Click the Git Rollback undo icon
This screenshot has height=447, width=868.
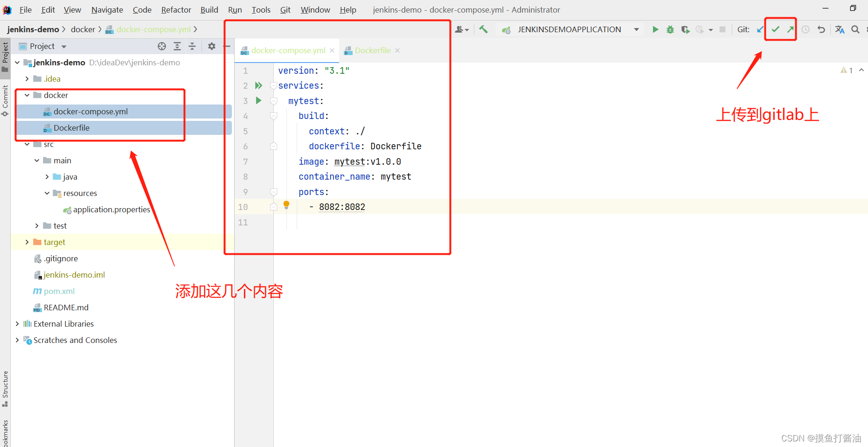click(821, 29)
